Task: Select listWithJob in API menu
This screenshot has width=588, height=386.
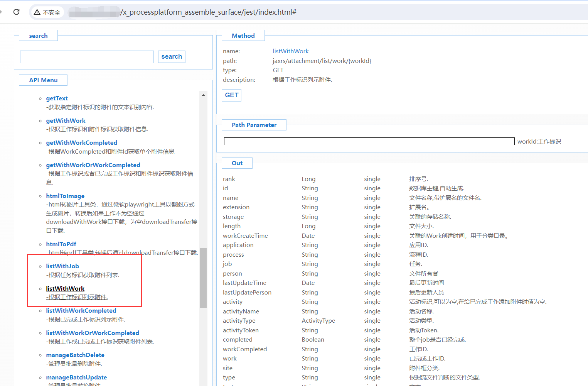Action: (62, 266)
